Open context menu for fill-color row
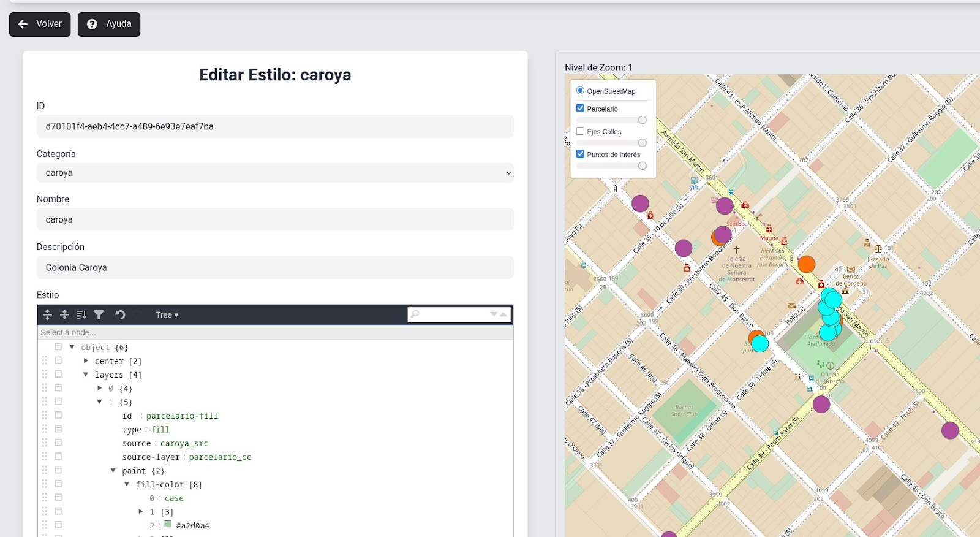This screenshot has height=537, width=980. pyautogui.click(x=58, y=484)
